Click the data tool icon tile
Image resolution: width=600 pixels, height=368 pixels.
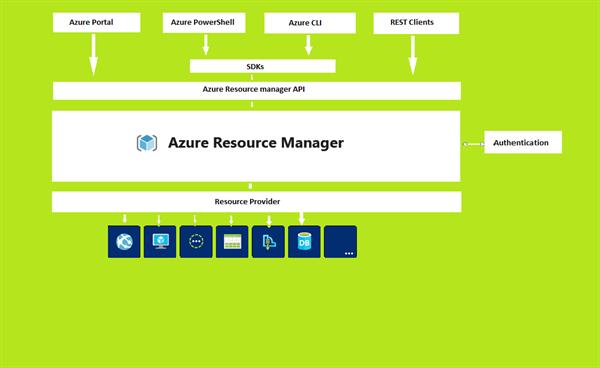click(x=268, y=241)
